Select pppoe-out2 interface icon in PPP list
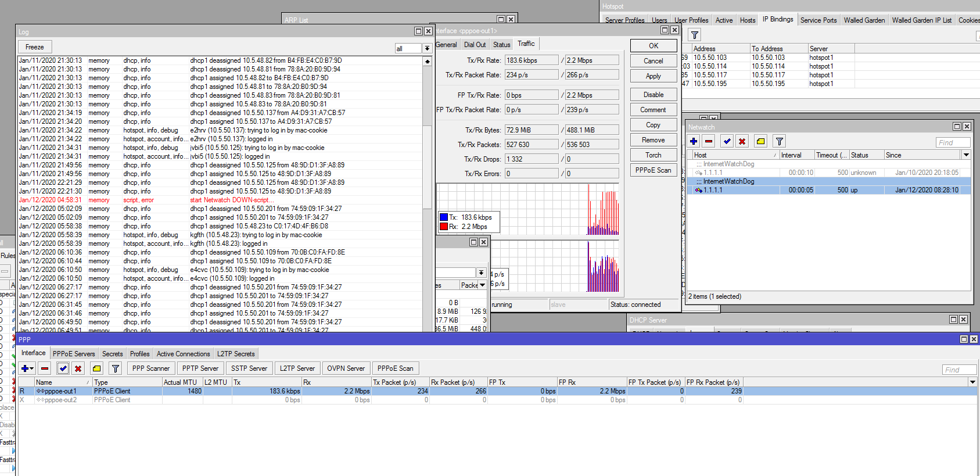The image size is (980, 476). coord(40,400)
